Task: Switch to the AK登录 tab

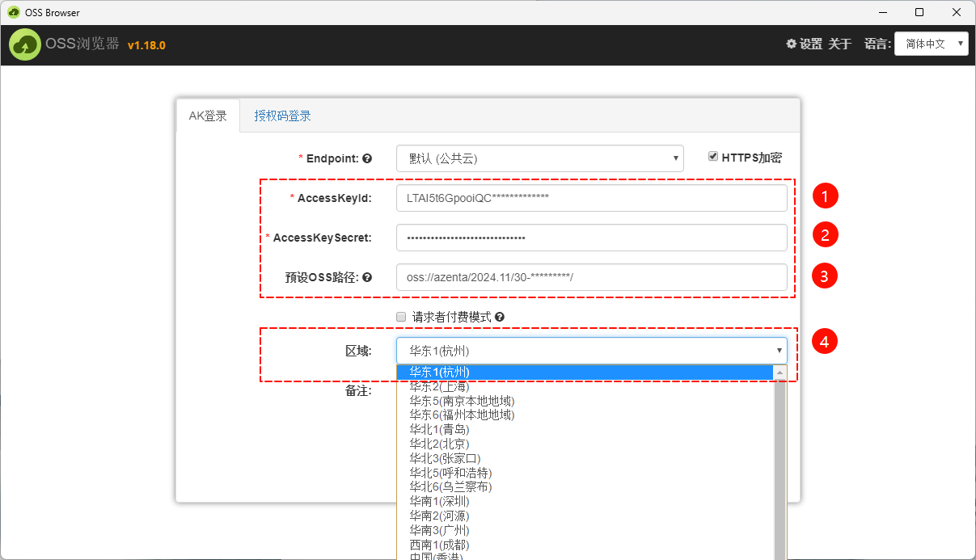Action: [x=208, y=116]
